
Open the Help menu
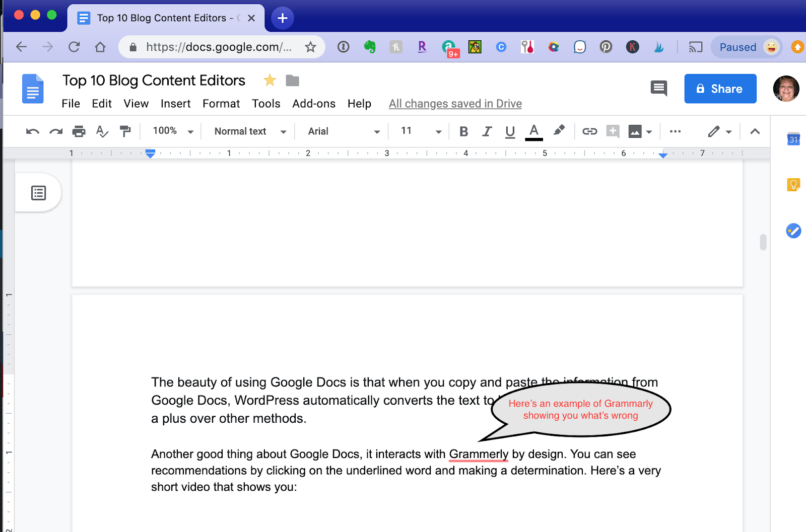[359, 104]
